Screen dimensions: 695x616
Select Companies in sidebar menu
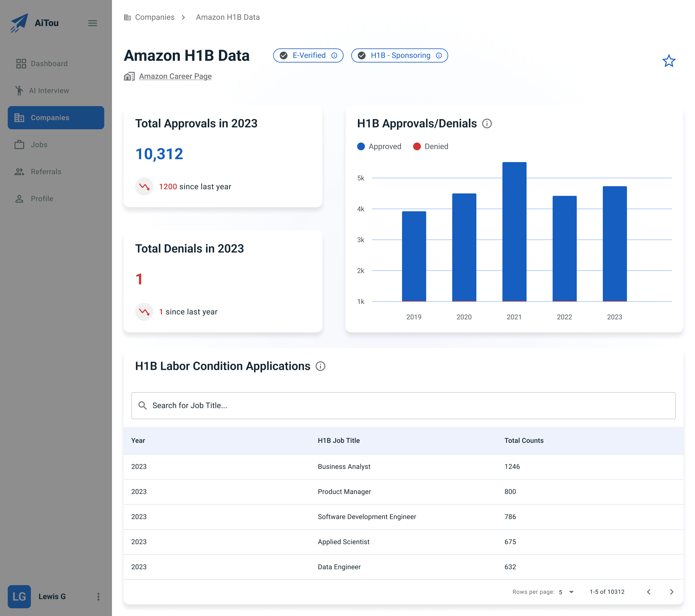point(56,117)
